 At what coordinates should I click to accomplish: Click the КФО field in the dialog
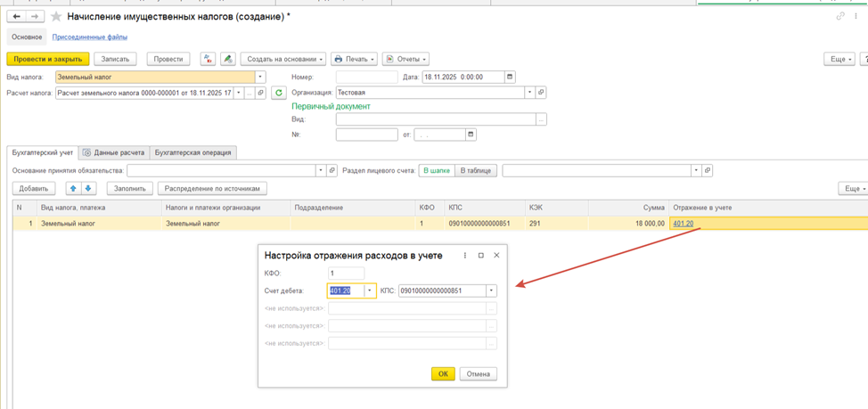coord(346,273)
